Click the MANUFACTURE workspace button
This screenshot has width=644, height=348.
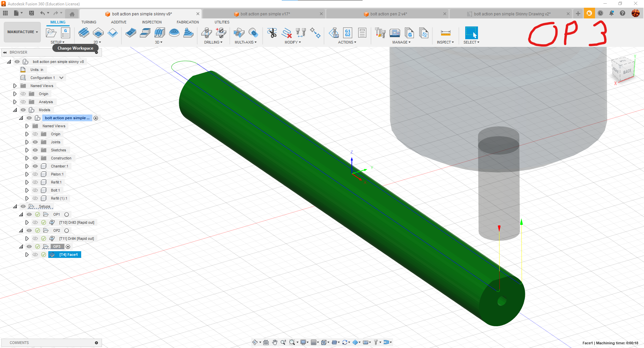pyautogui.click(x=22, y=32)
